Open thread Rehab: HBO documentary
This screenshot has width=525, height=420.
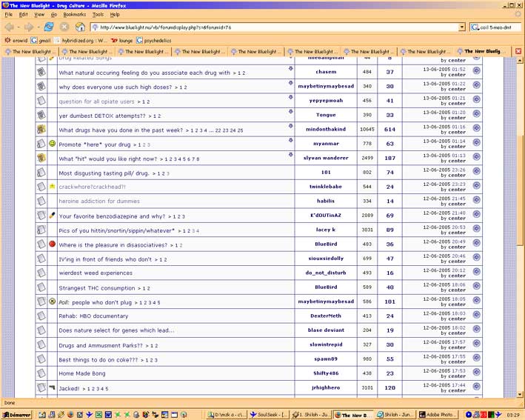[93, 316]
